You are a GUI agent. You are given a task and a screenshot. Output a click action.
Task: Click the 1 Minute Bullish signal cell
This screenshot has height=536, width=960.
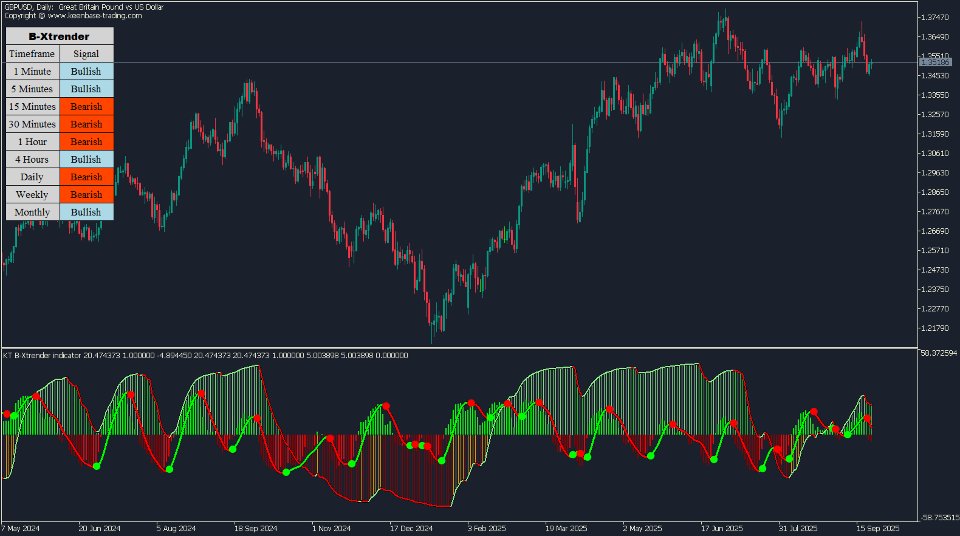tap(86, 71)
